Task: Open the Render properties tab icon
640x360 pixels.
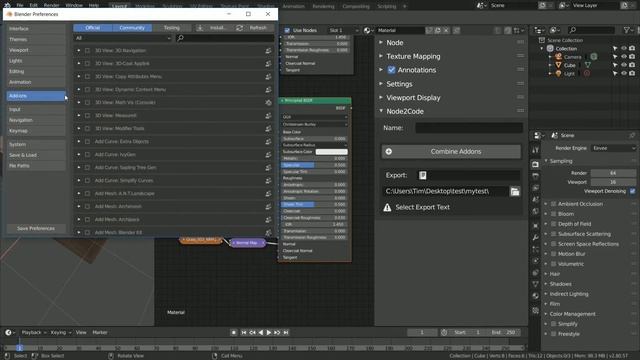Action: (536, 164)
